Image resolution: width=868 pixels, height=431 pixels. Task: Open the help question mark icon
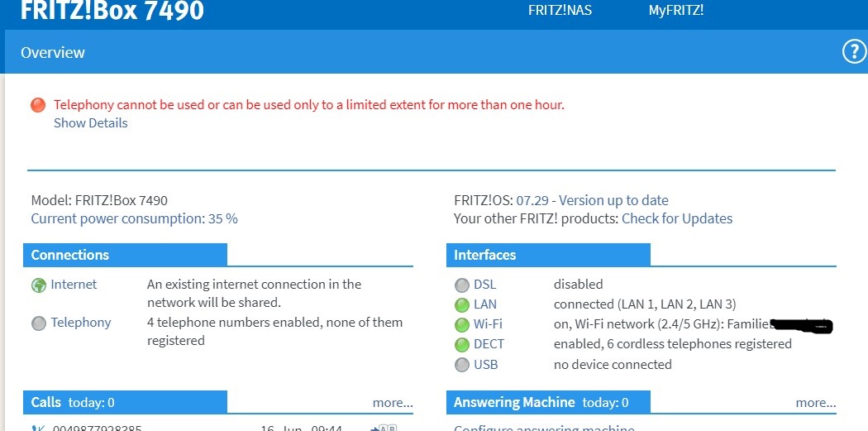tap(853, 52)
